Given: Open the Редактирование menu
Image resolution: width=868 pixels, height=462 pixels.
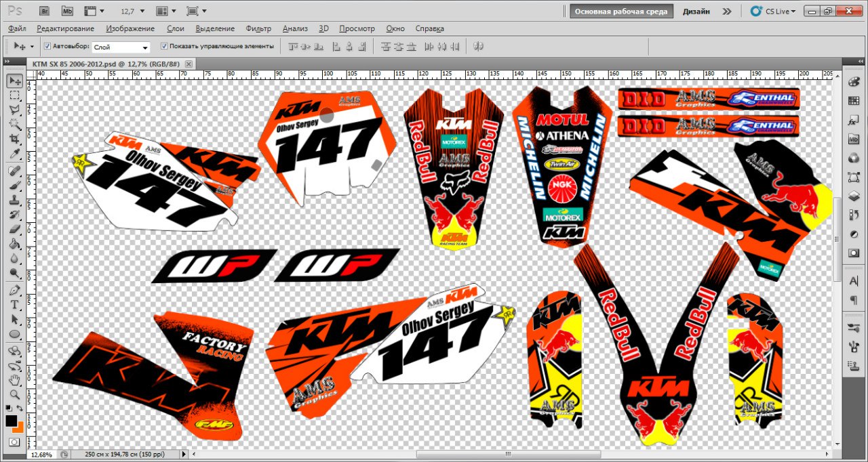Looking at the screenshot, I should coord(65,28).
